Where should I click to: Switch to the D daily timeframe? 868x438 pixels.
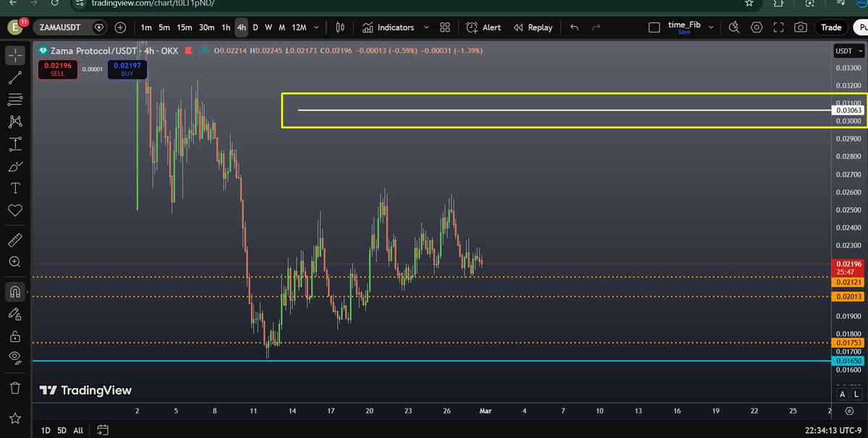(x=255, y=27)
